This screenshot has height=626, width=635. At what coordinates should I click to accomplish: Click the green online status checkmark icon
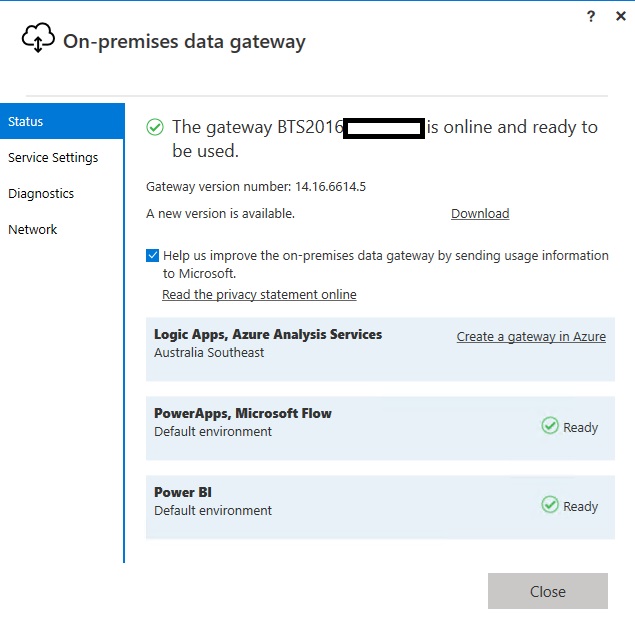pos(155,127)
